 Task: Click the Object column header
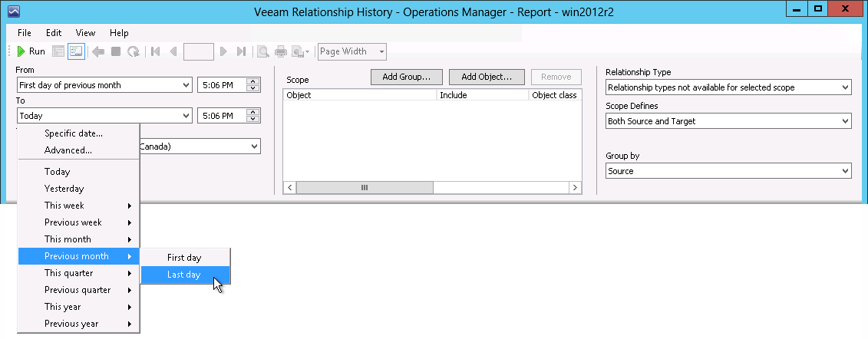[360, 95]
